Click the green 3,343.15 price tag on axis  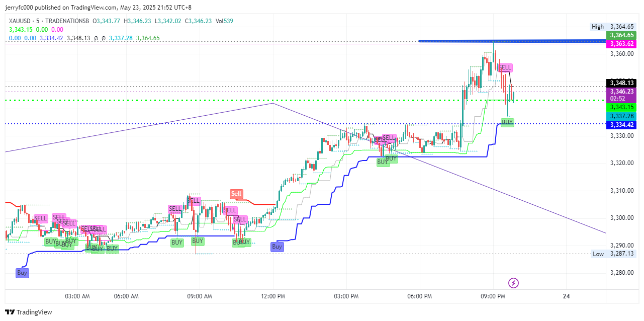(622, 107)
